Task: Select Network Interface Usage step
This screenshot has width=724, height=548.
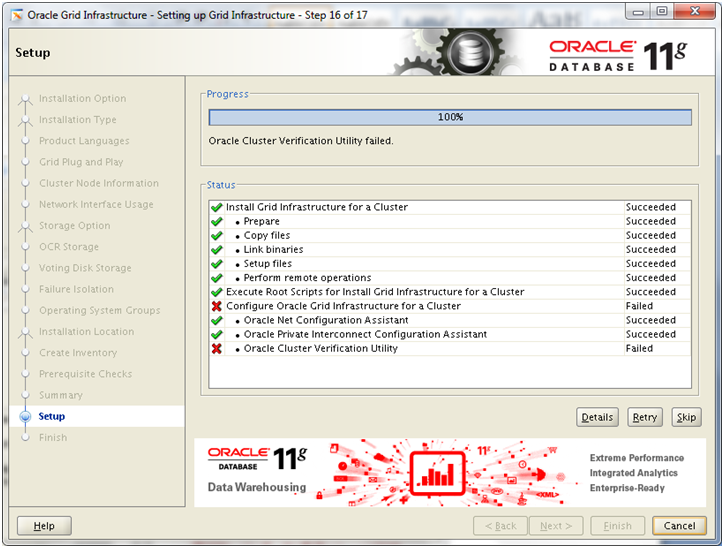Action: (96, 205)
